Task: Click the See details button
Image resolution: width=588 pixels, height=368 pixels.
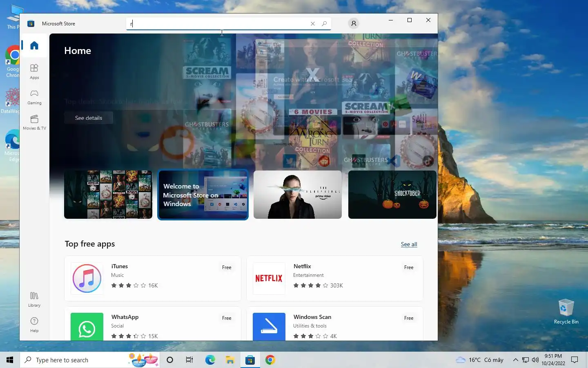Action: click(89, 118)
